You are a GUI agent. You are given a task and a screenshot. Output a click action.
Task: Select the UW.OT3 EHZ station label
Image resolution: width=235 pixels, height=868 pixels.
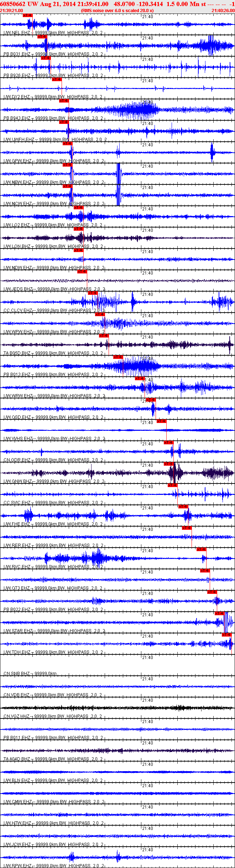(17, 588)
